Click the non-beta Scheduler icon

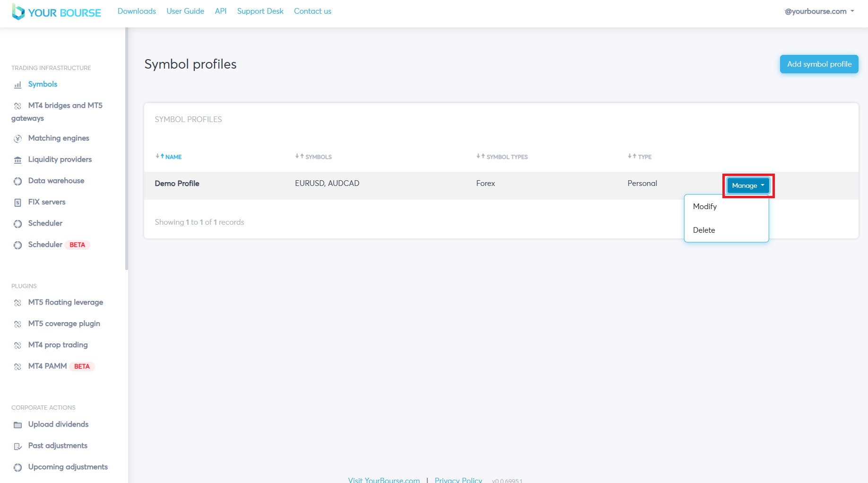point(17,224)
